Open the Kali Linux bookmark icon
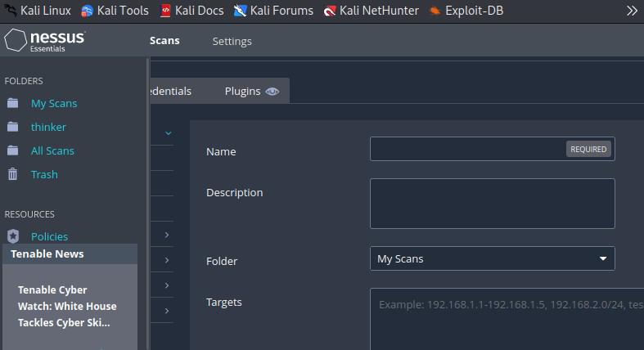The image size is (644, 350). coord(11,11)
